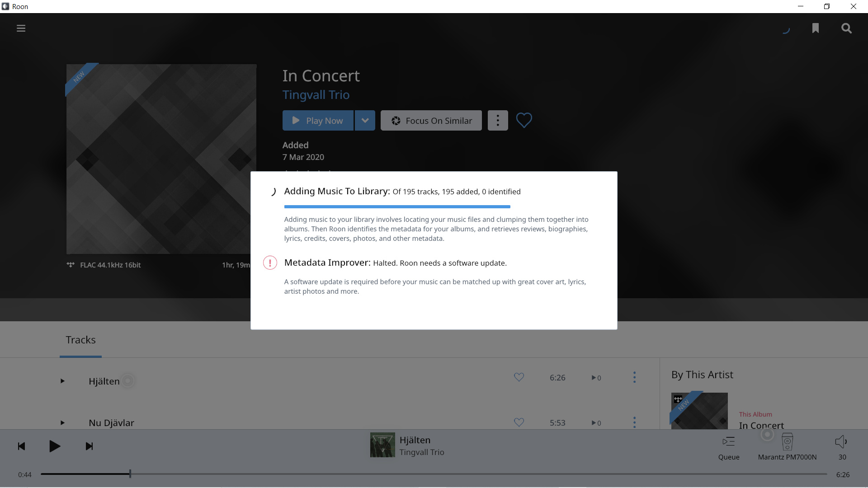Open the Queue panel
This screenshot has width=868, height=488.
pos(729,447)
